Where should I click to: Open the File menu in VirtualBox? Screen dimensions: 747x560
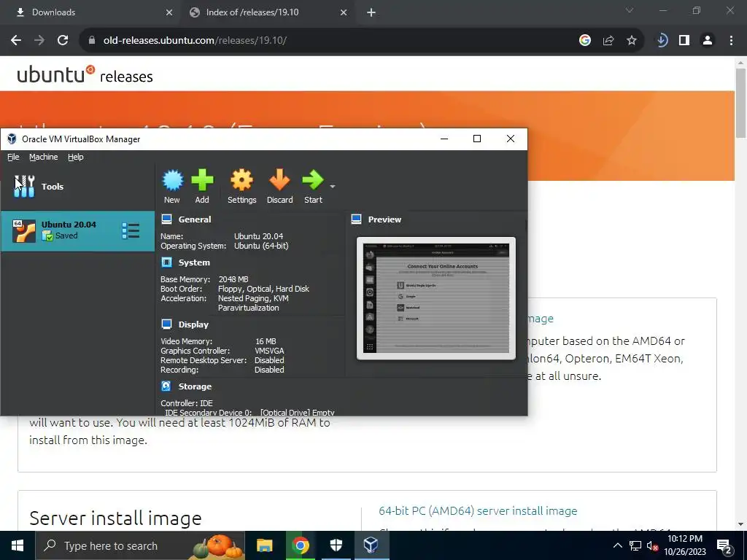13,157
